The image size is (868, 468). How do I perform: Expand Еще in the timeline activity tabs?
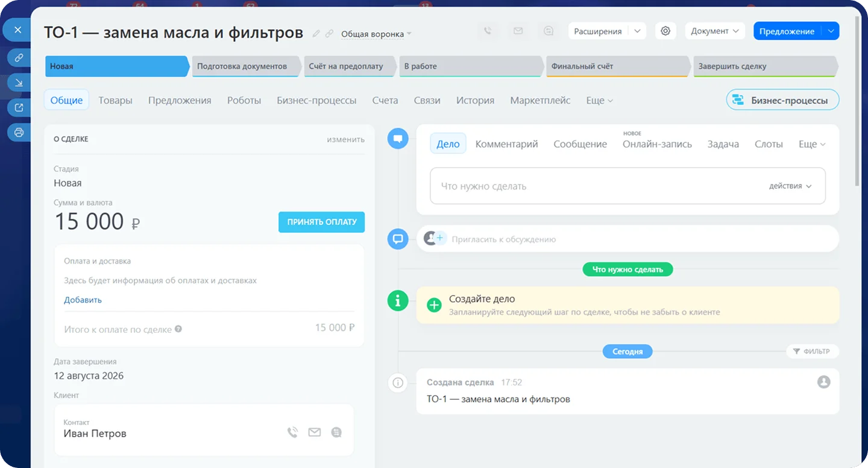coord(812,144)
